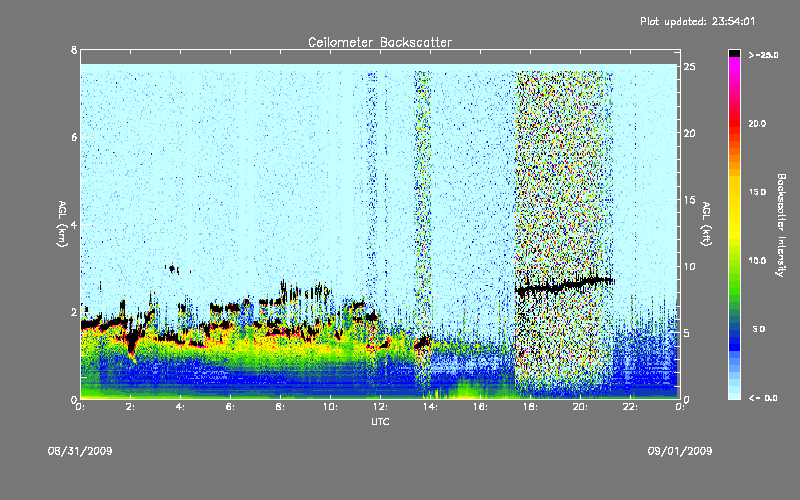Click the '4:' hour tick on time axis
The image size is (800, 500).
[180, 407]
